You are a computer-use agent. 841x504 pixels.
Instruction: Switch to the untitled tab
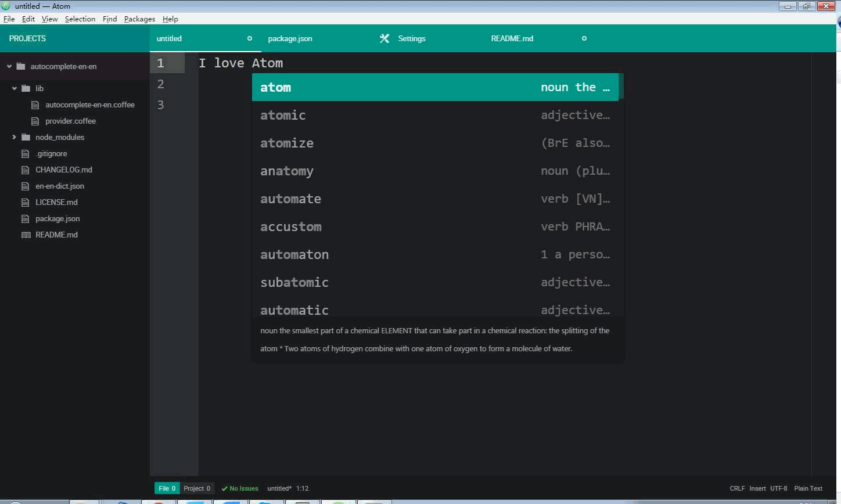(206, 38)
